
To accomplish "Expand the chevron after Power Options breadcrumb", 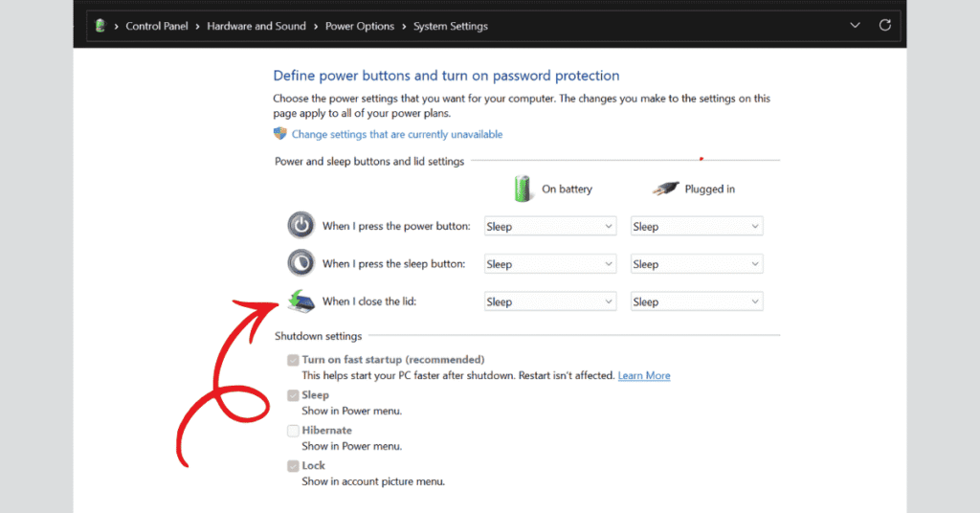I will [x=404, y=26].
